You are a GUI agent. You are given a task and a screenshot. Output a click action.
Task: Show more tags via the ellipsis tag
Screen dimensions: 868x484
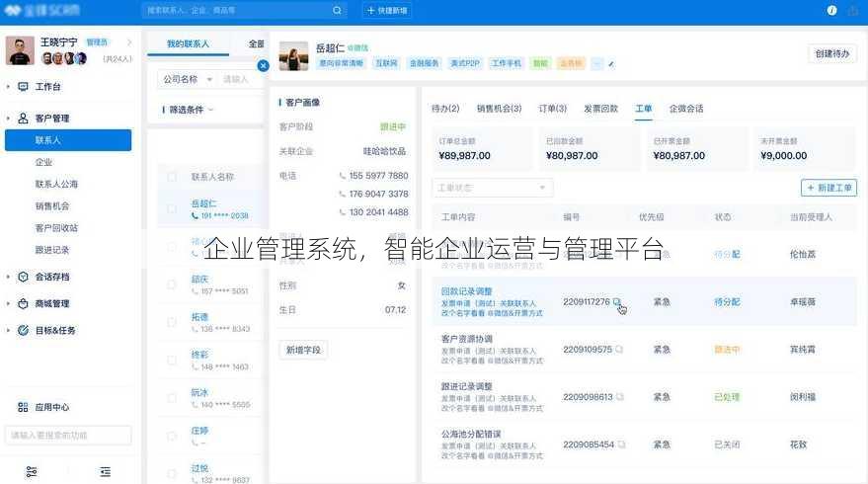point(596,63)
